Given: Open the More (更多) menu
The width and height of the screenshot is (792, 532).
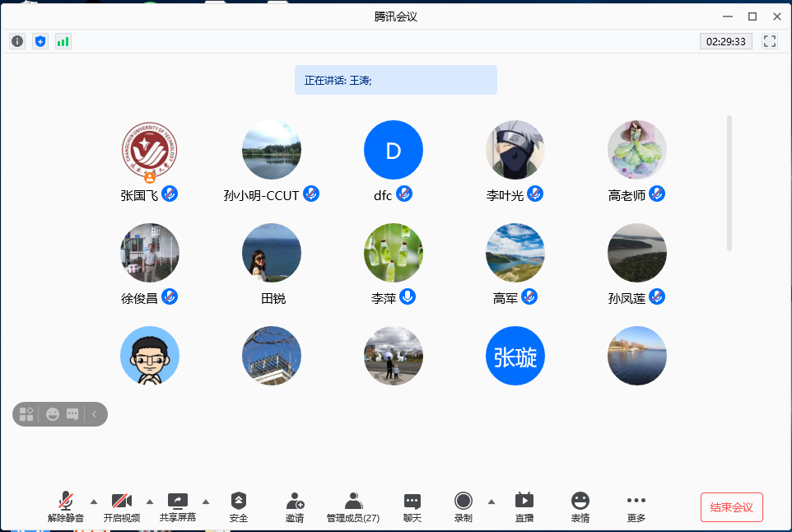Looking at the screenshot, I should tap(636, 506).
